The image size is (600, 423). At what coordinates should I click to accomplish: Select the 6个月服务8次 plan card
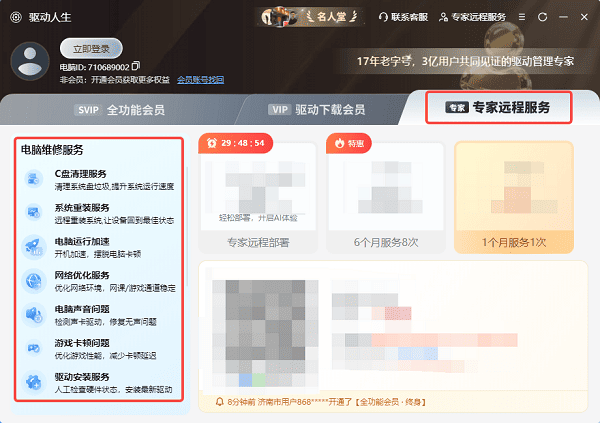coord(386,197)
